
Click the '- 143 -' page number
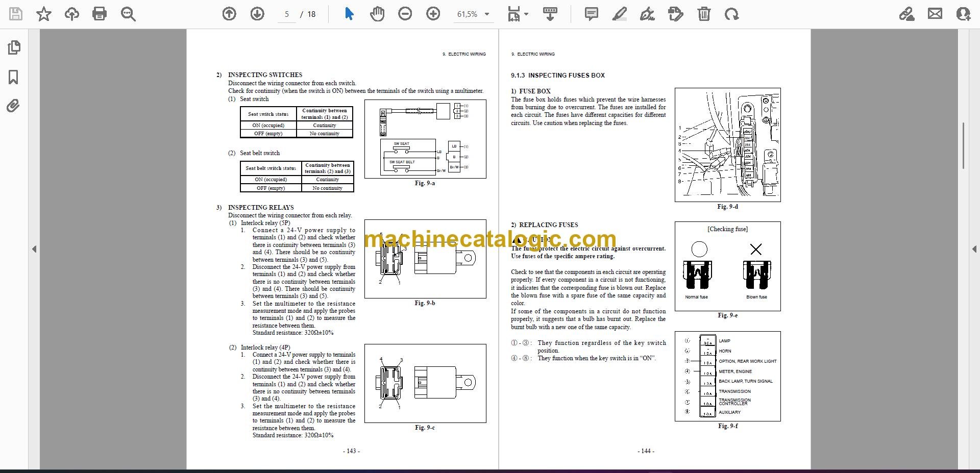tap(351, 451)
